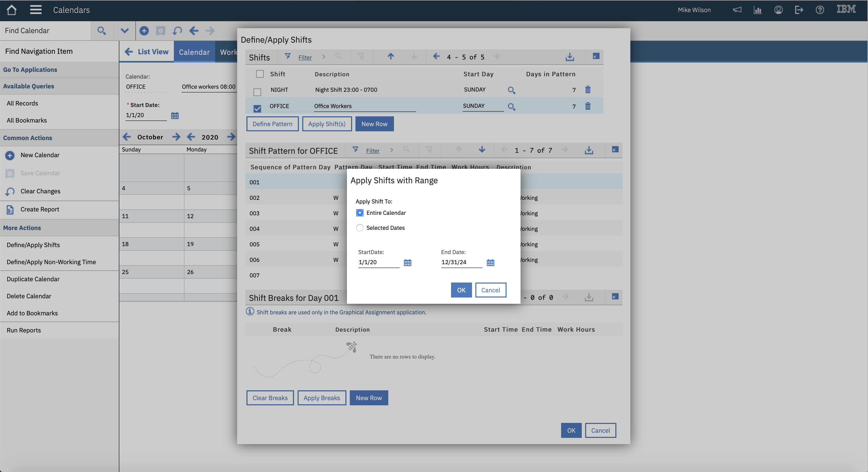Delete the NIGHT shift row

coord(588,90)
